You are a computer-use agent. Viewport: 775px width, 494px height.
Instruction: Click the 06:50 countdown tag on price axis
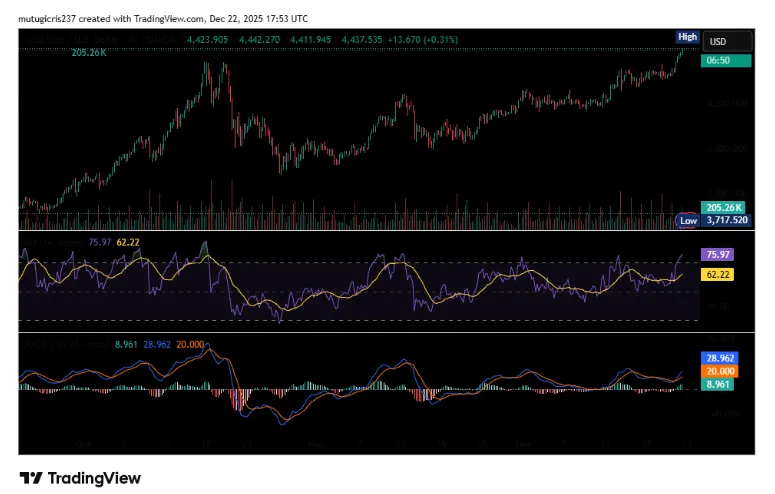click(x=717, y=60)
